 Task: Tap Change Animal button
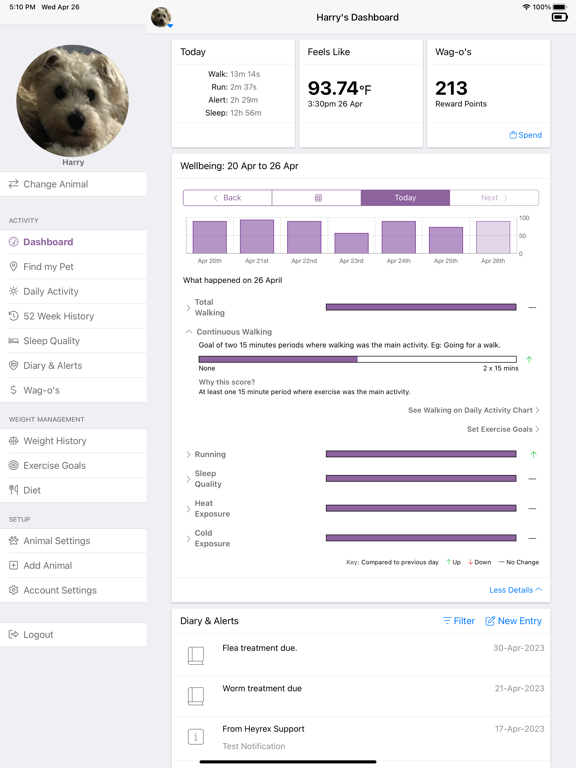point(73,184)
